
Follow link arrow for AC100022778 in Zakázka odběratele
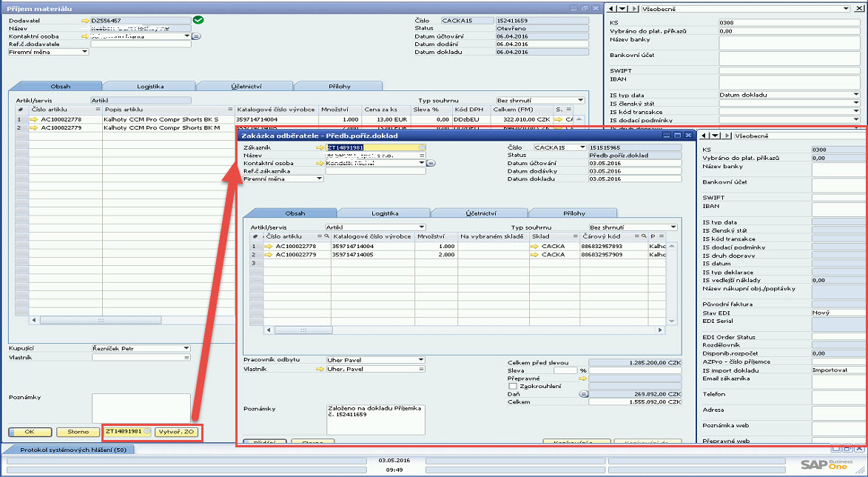coord(269,246)
